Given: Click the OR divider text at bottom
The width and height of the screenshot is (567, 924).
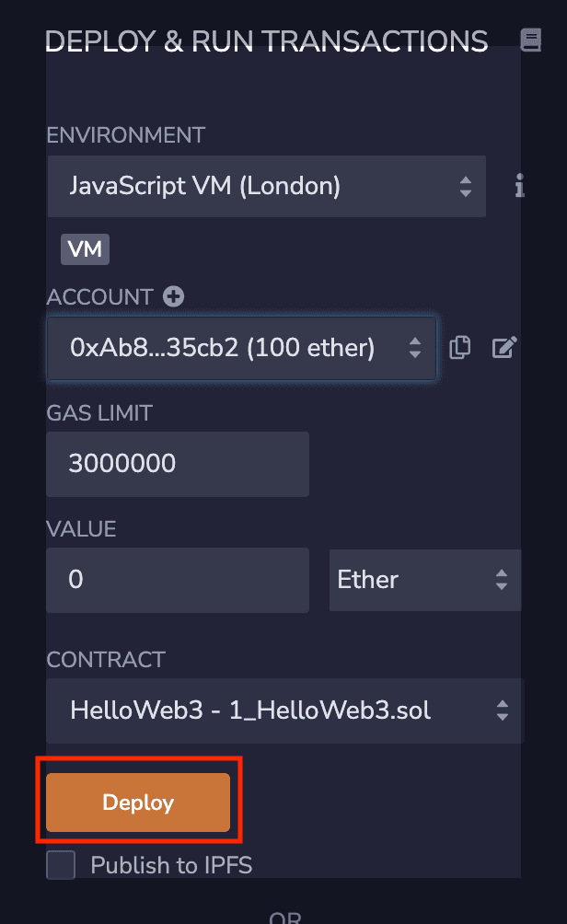Looking at the screenshot, I should pos(283,918).
